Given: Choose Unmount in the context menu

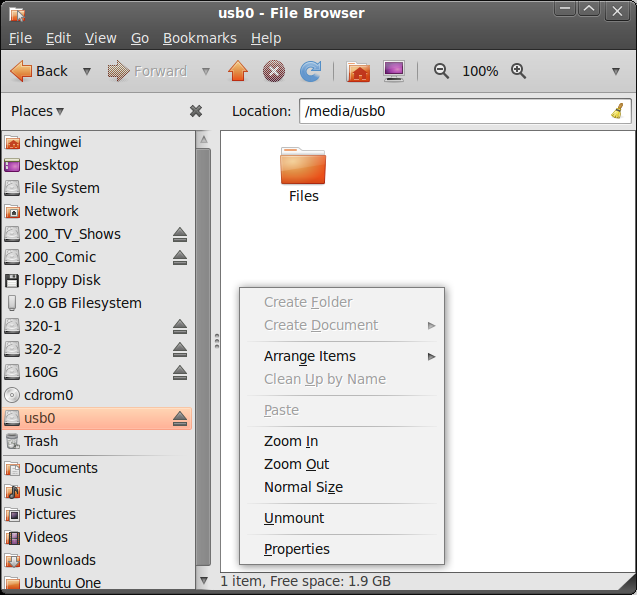Looking at the screenshot, I should tap(342, 518).
